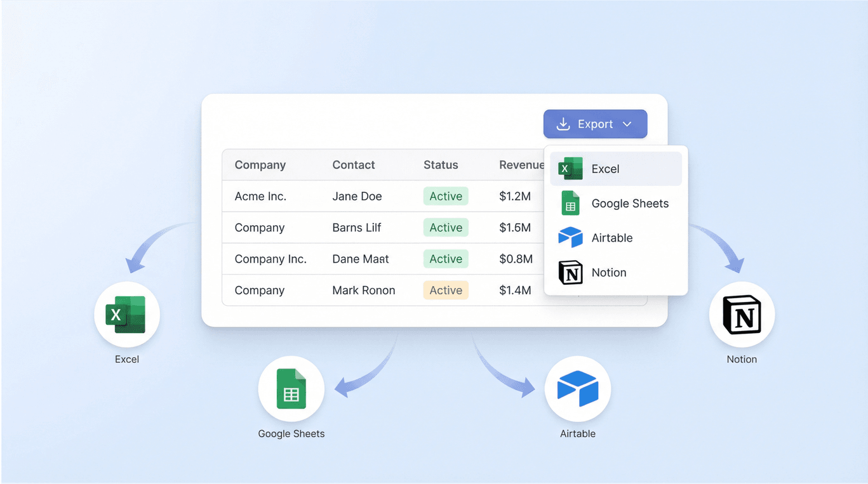Click the Notion icon in the export menu
The image size is (868, 484).
click(570, 272)
